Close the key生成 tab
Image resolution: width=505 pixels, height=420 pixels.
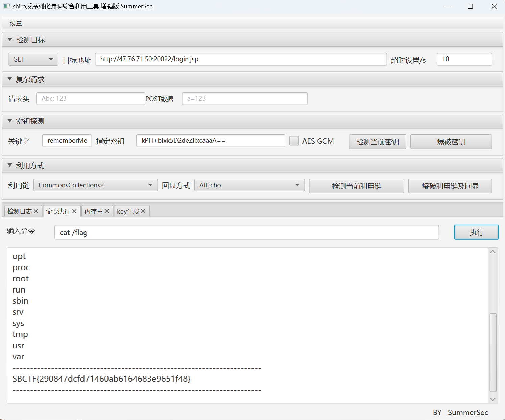pyautogui.click(x=143, y=211)
